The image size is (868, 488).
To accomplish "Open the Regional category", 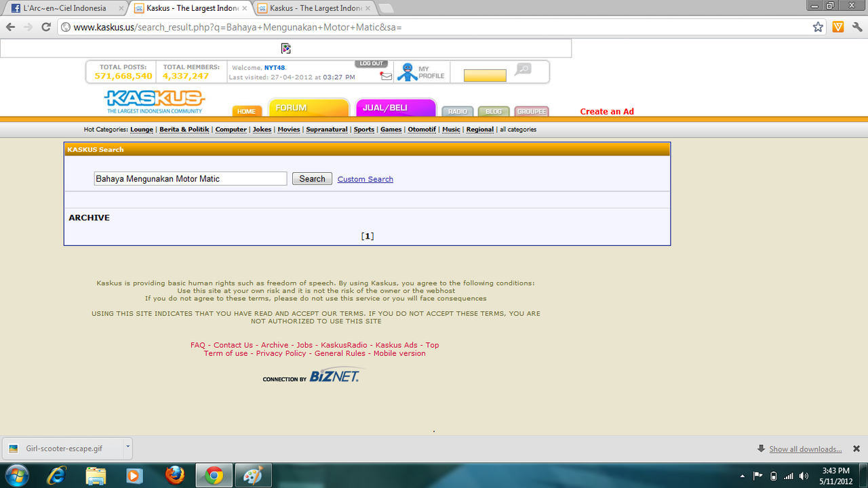I will [x=480, y=129].
